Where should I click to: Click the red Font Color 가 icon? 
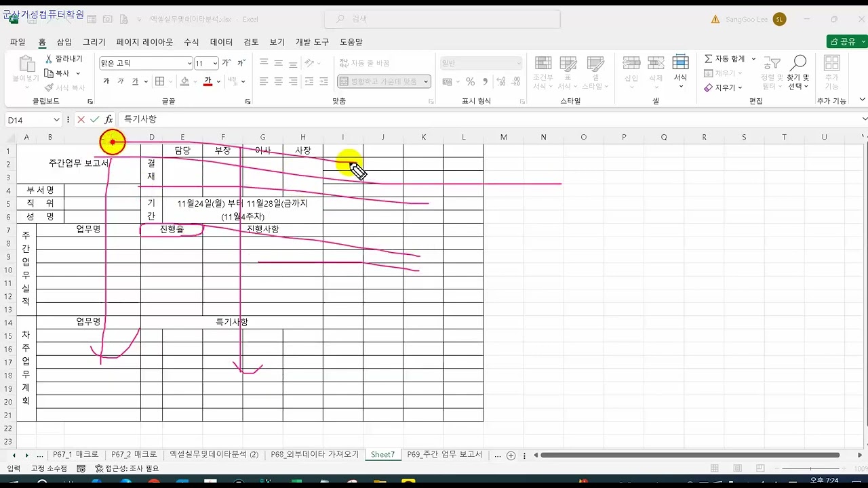click(x=208, y=81)
